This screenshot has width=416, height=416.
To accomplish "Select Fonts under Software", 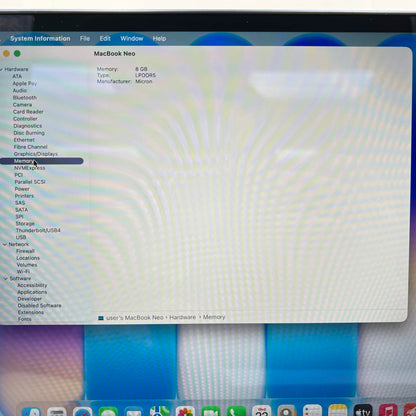I will pos(25,319).
